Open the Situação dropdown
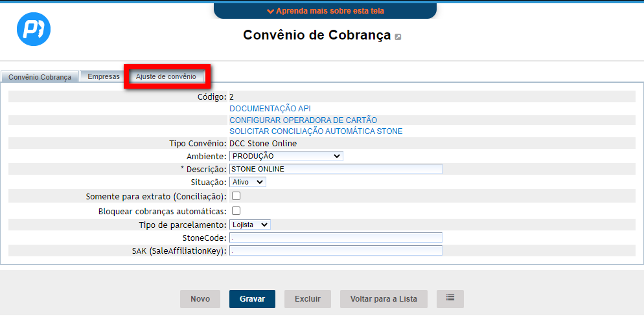This screenshot has width=644, height=323. (247, 183)
